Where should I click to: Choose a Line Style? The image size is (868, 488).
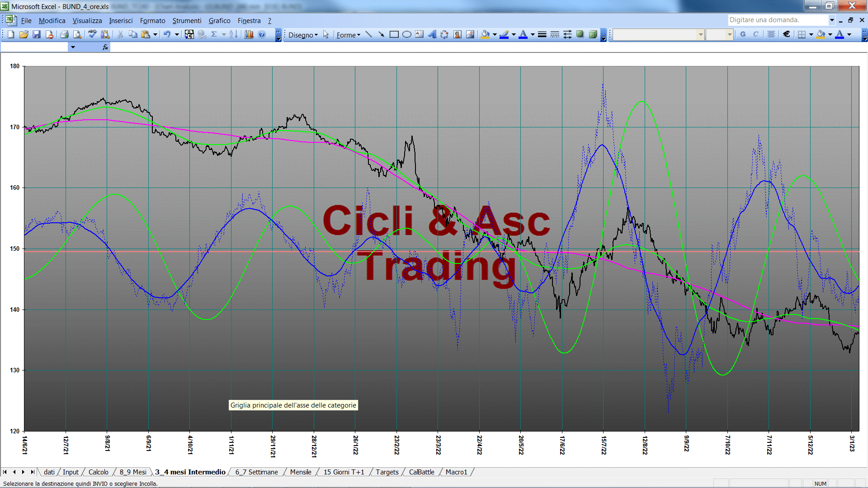(542, 34)
